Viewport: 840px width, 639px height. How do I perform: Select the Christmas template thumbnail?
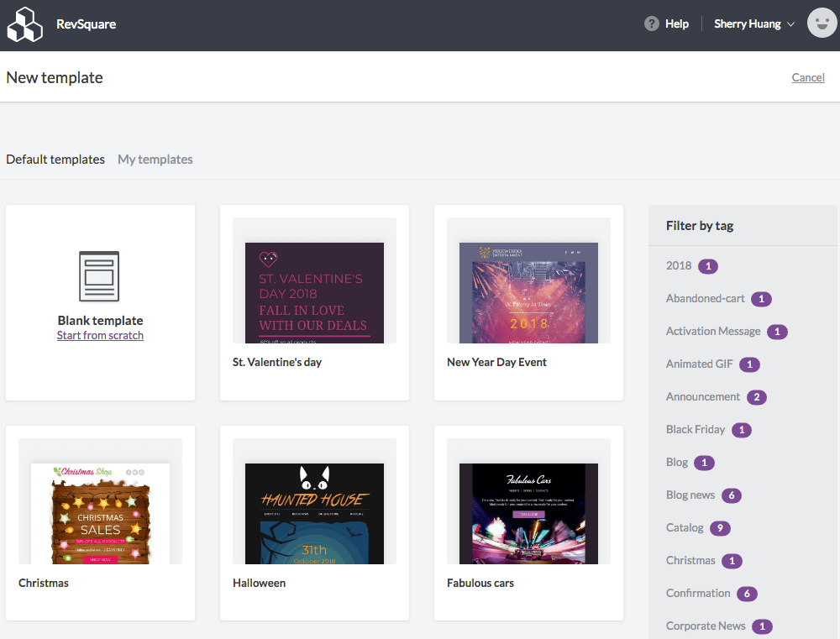pyautogui.click(x=100, y=513)
